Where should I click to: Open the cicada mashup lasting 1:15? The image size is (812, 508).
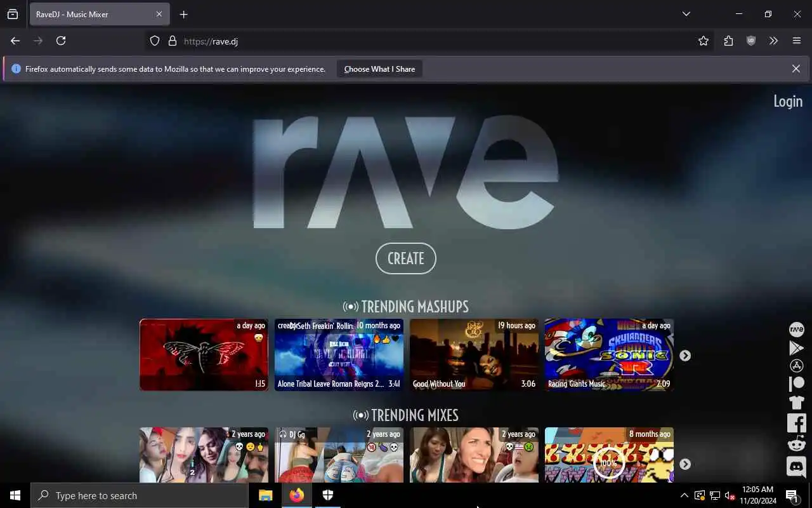point(204,354)
